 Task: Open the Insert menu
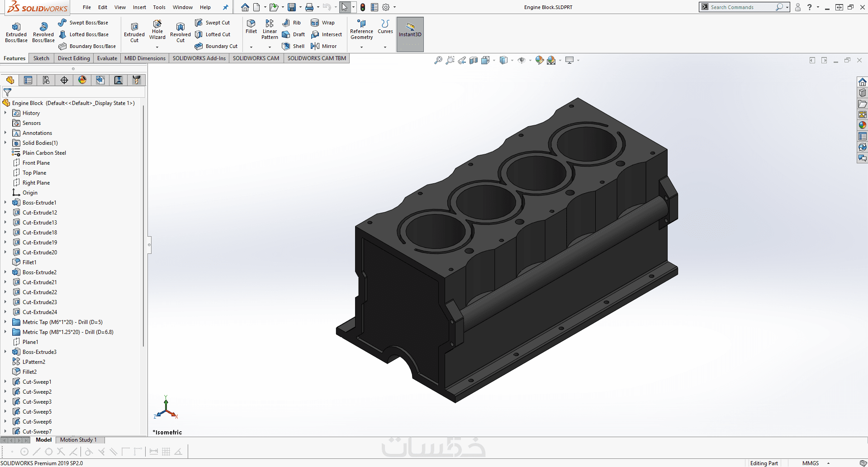click(x=139, y=7)
